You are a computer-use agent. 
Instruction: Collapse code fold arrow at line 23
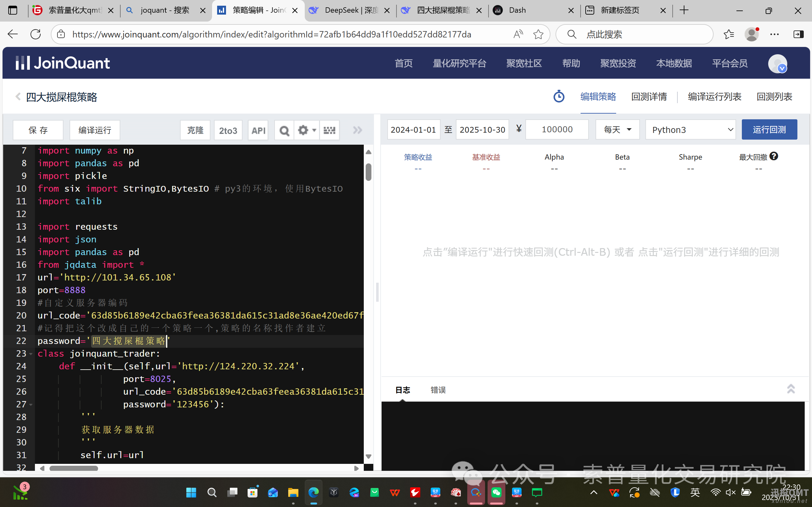coord(30,353)
